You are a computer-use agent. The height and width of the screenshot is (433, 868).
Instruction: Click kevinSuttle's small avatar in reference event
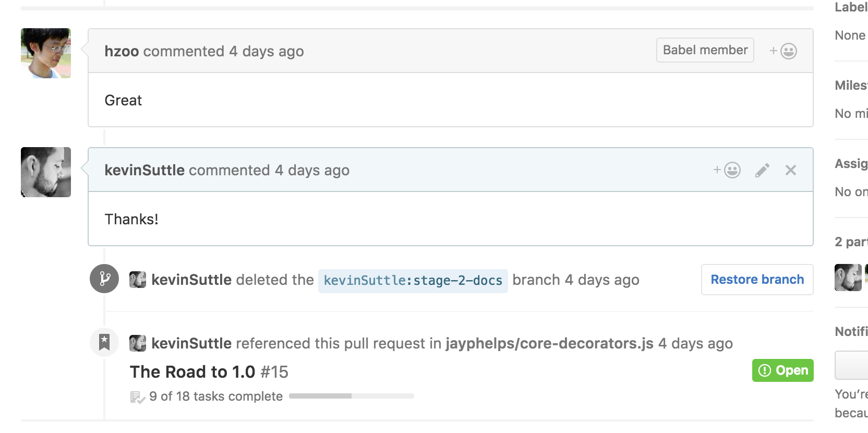(x=138, y=343)
